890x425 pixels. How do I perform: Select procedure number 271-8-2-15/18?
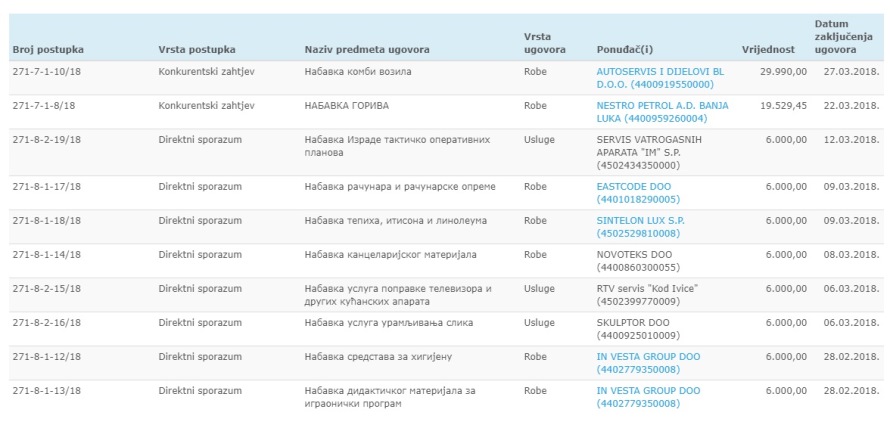tap(47, 289)
